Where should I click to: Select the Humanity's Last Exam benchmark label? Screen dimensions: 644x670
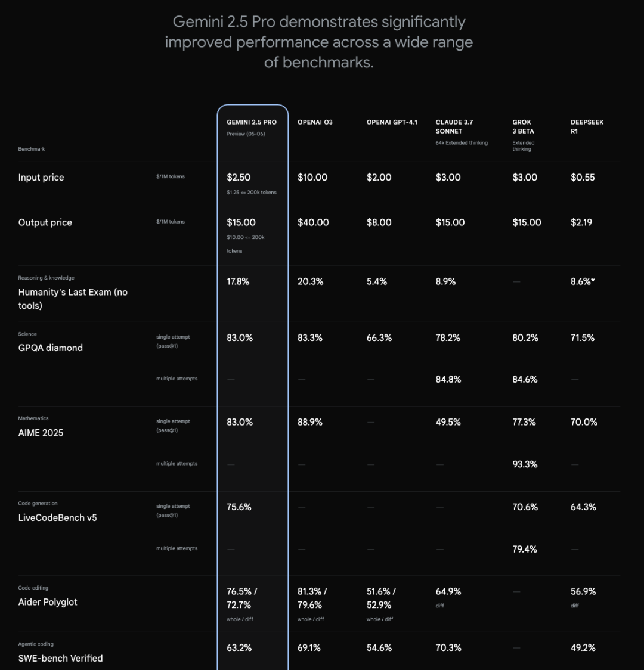[x=73, y=299]
